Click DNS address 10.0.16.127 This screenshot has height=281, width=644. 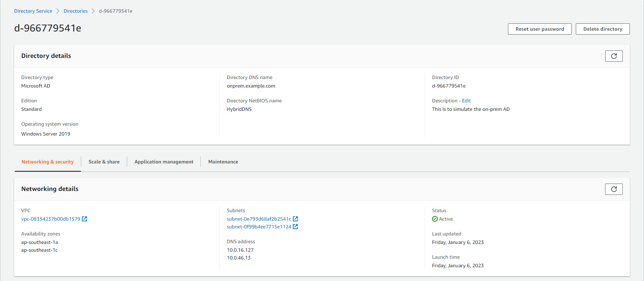[240, 250]
